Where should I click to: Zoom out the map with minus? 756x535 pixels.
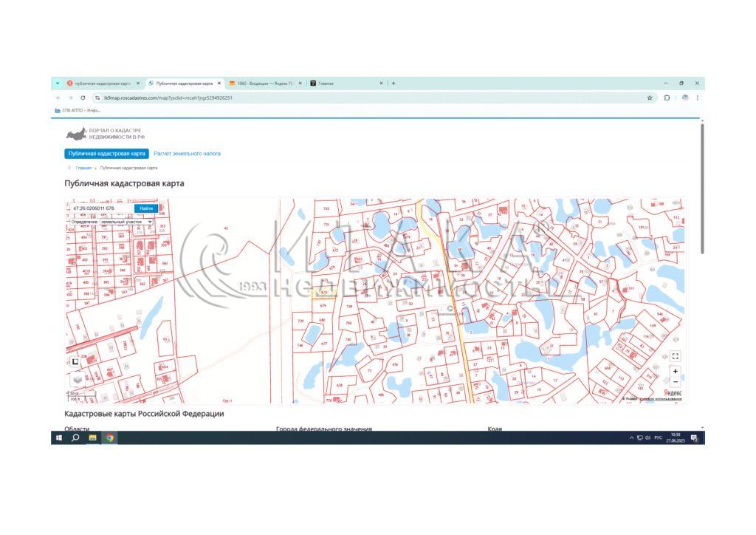pos(676,382)
